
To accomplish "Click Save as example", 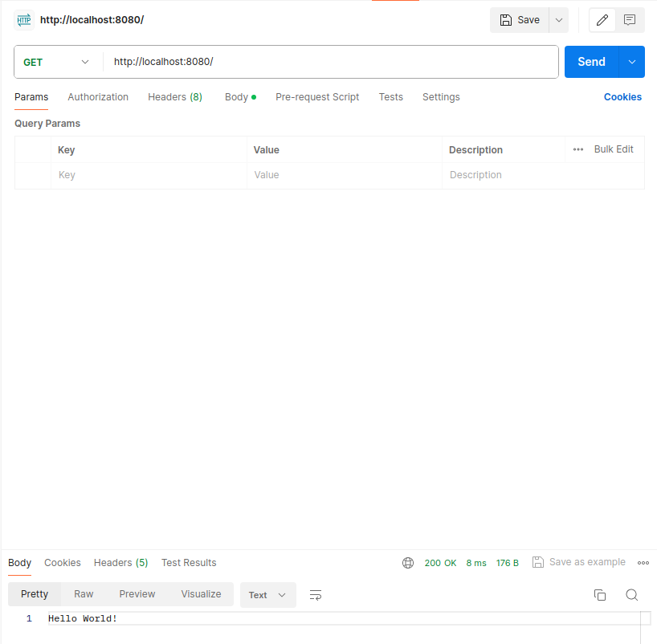I will point(579,562).
